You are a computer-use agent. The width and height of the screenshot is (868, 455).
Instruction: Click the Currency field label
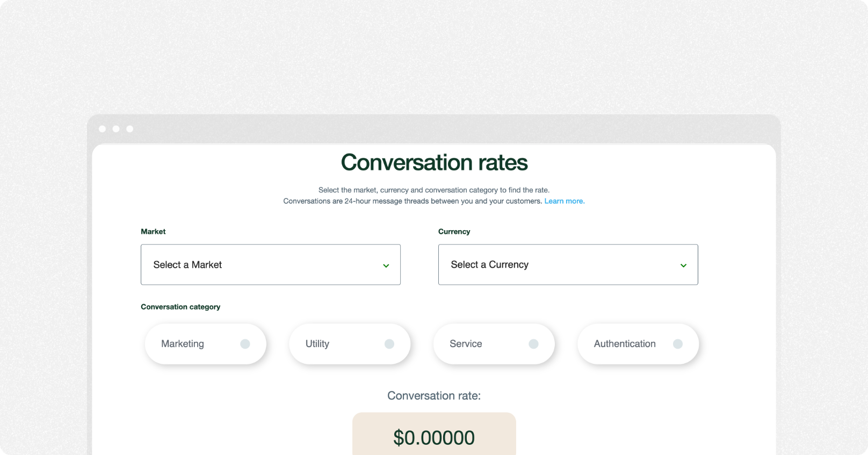tap(454, 232)
